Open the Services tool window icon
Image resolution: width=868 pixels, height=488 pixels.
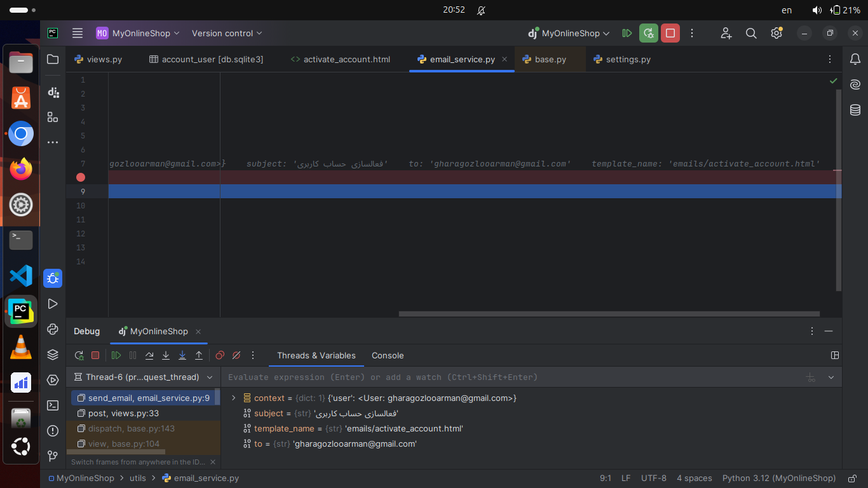53,380
